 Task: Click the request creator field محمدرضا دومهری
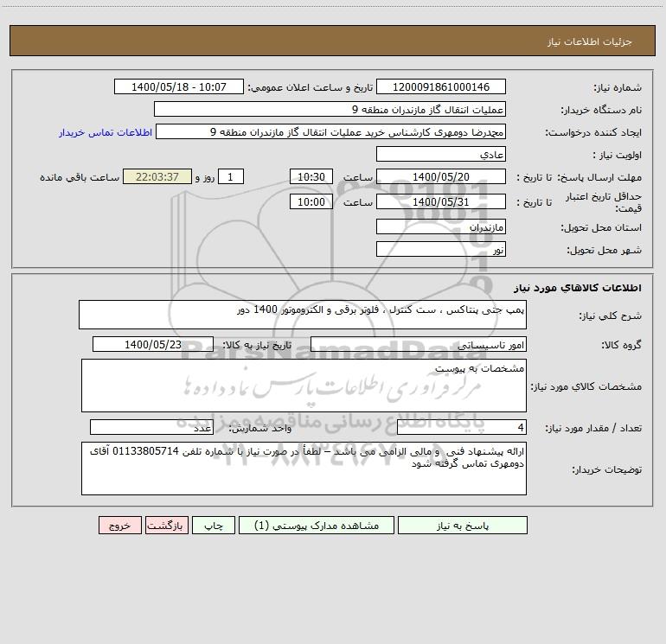click(x=331, y=131)
